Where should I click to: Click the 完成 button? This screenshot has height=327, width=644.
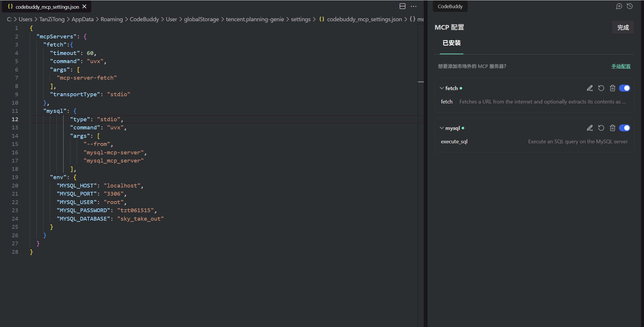coord(623,28)
